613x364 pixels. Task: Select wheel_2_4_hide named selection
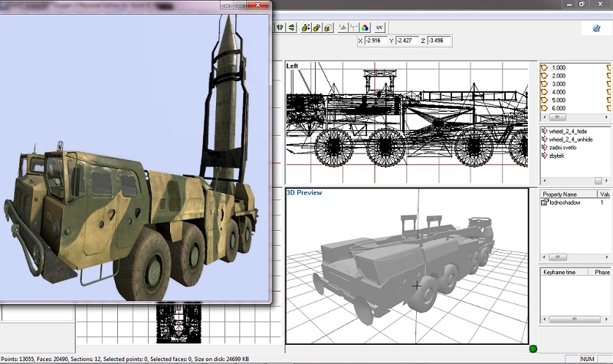(x=566, y=132)
